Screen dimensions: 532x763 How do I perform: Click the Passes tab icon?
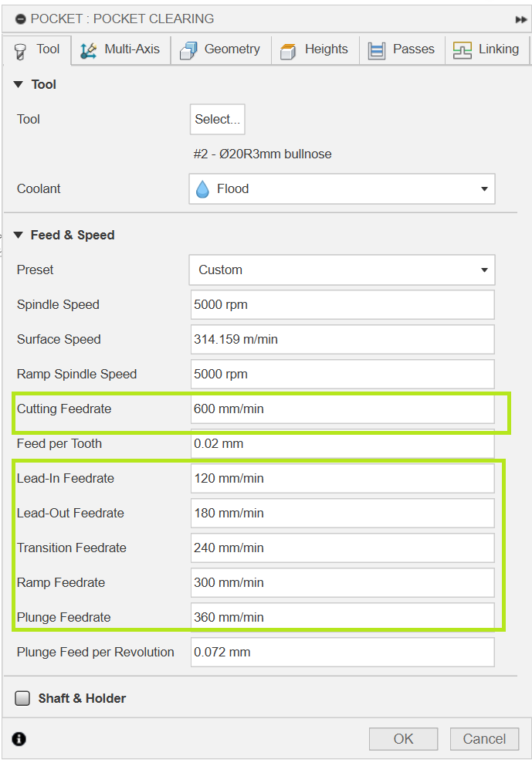point(377,50)
